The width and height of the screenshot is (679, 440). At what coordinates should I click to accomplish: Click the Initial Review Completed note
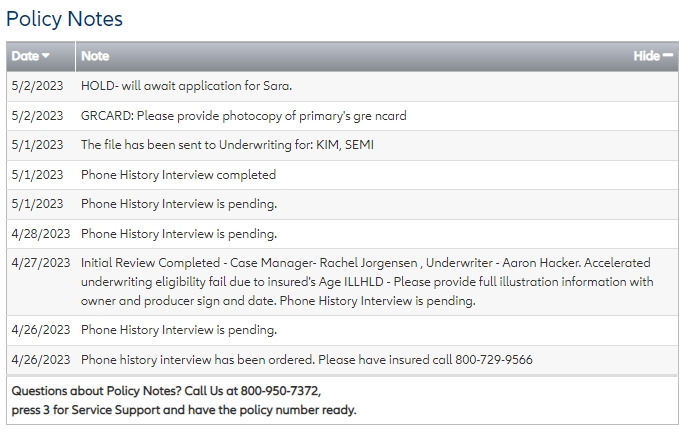tap(365, 282)
